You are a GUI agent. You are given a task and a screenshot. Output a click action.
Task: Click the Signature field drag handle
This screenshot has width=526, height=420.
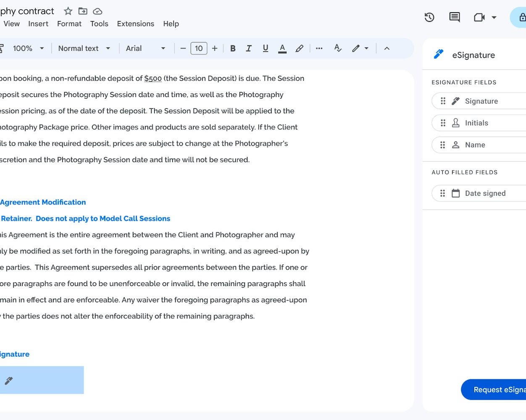click(x=443, y=101)
